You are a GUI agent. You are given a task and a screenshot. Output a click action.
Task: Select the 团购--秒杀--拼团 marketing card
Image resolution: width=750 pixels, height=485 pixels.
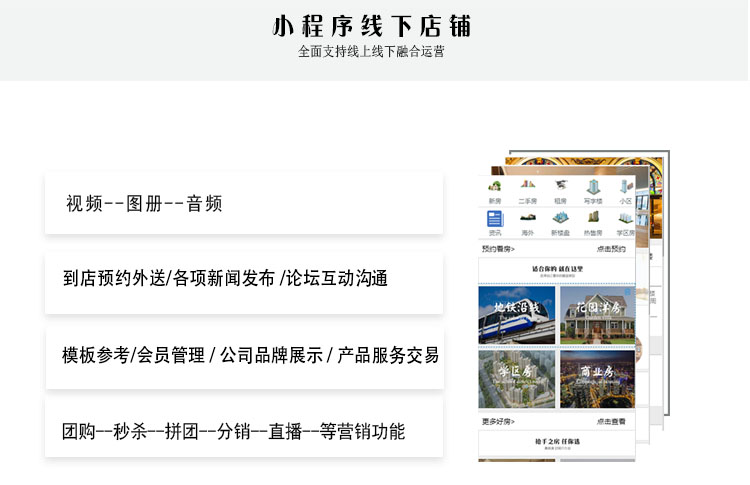pos(244,431)
